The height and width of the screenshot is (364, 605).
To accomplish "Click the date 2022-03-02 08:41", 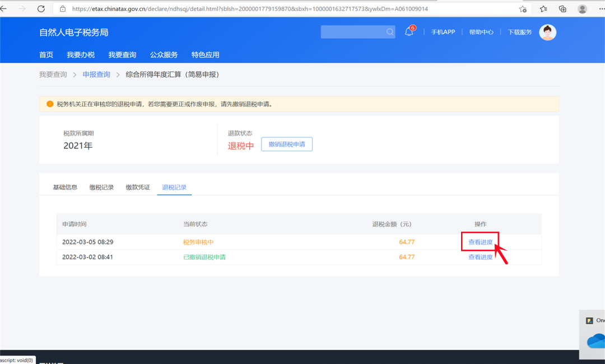I will point(87,257).
